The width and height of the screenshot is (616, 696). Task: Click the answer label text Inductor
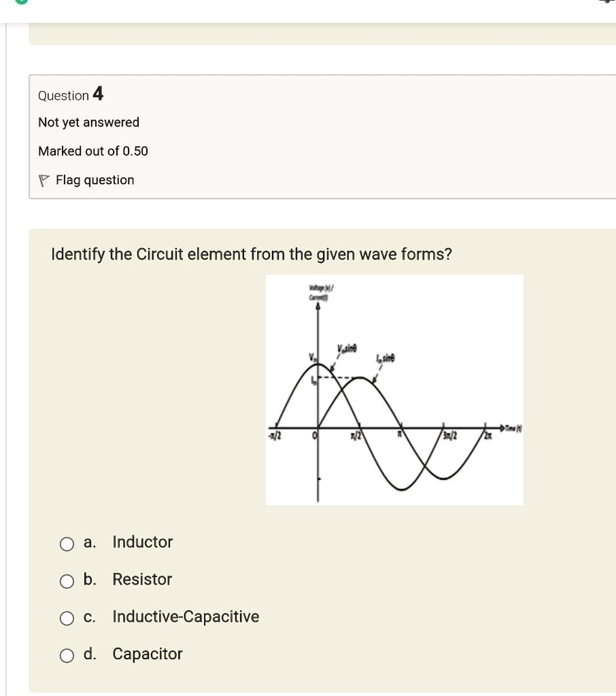142,542
